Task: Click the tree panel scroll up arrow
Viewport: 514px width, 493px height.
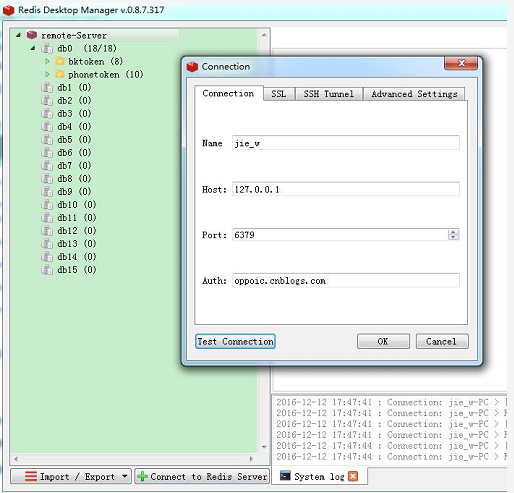Action: pos(264,35)
